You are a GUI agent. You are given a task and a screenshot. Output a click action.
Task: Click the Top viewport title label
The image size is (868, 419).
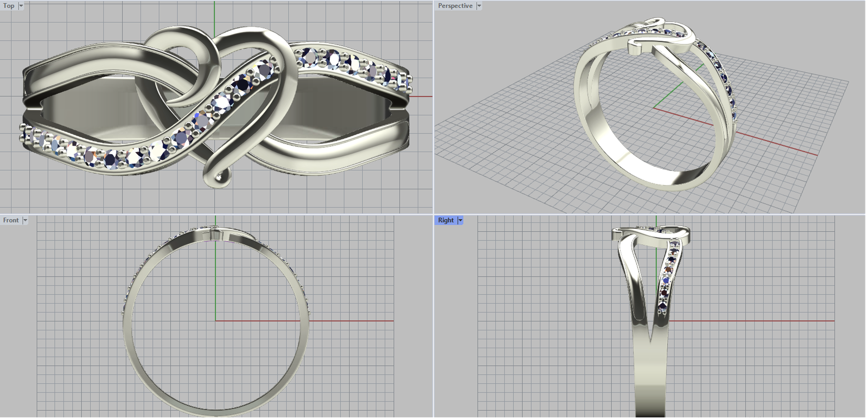[9, 6]
